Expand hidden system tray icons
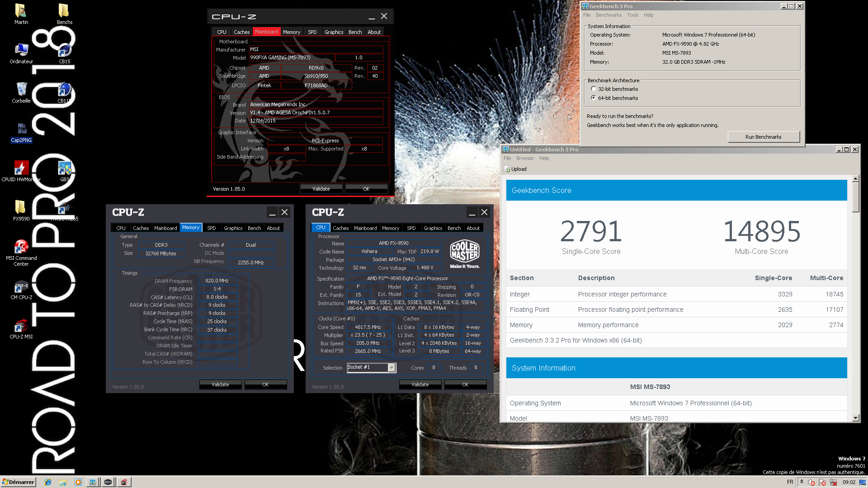The height and width of the screenshot is (488, 868). tap(802, 482)
